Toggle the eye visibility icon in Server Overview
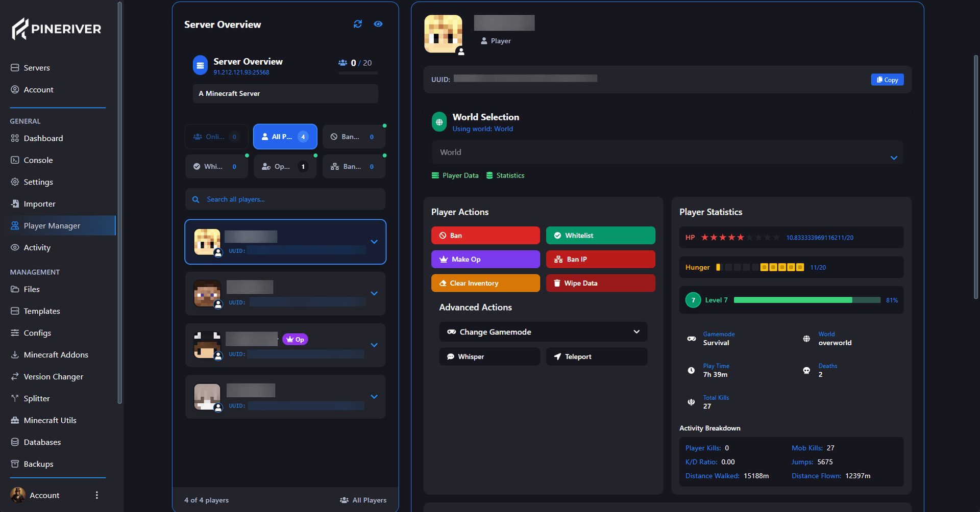 (378, 24)
